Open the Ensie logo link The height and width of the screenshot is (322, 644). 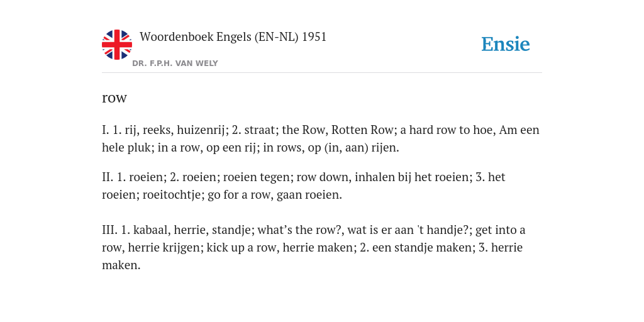click(506, 45)
